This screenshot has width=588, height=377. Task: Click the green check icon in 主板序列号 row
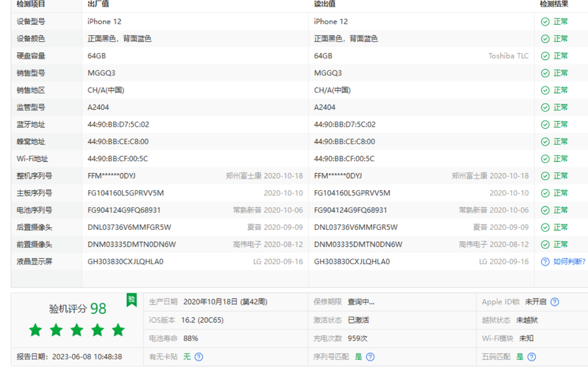[546, 193]
